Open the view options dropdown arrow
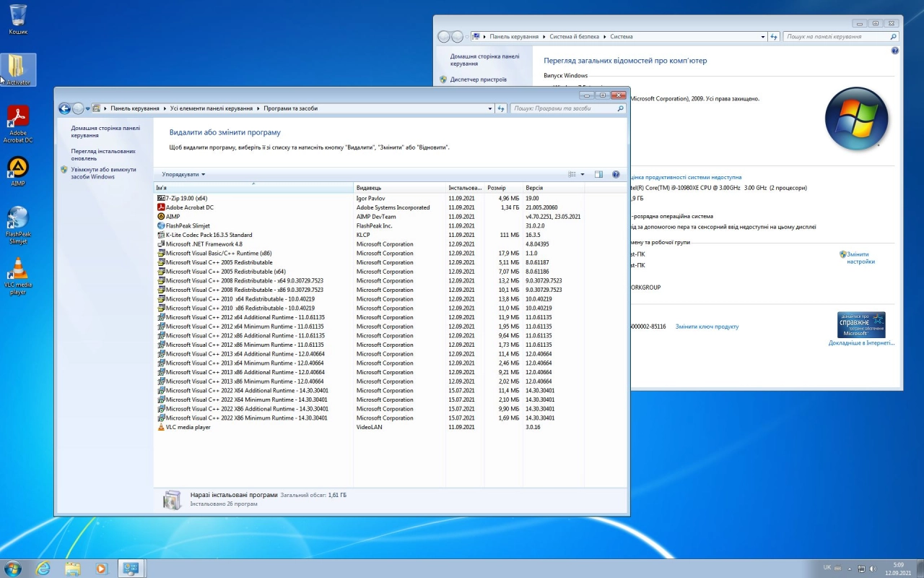Screen dimensions: 924x578 (583, 174)
